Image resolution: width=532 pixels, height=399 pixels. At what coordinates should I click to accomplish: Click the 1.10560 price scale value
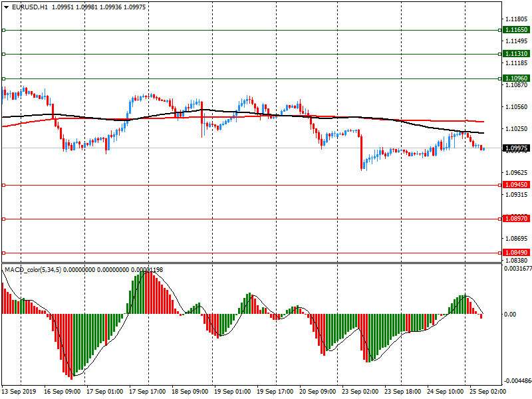tap(517, 107)
